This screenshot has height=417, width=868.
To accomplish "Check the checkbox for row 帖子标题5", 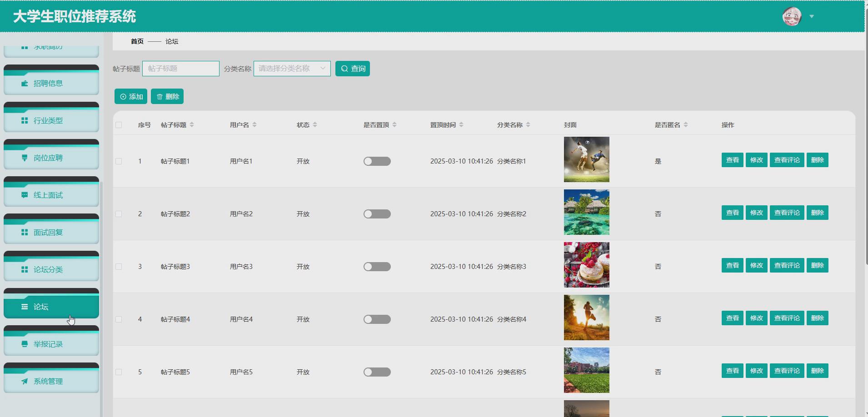I will [119, 372].
